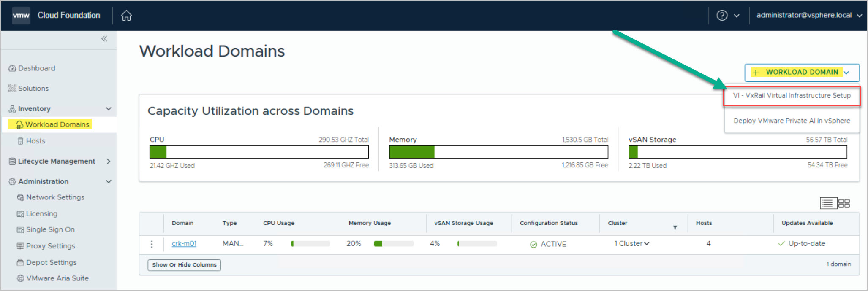Open administrator@vsphere.local user menu
The width and height of the screenshot is (868, 291).
pos(808,16)
